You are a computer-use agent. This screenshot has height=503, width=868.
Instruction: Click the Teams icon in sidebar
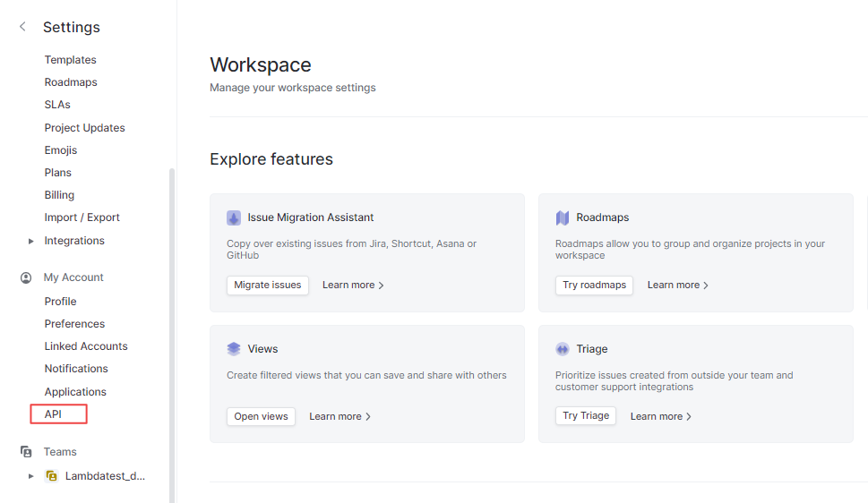click(x=26, y=452)
